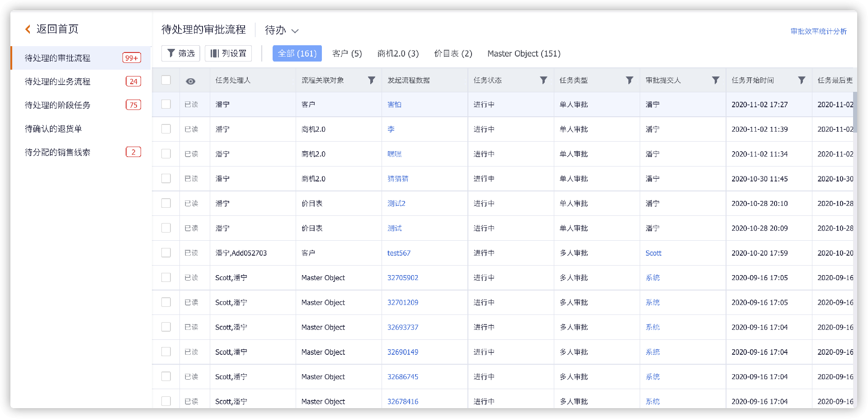Open filter for 任务类型 column
The image size is (868, 419).
[629, 80]
